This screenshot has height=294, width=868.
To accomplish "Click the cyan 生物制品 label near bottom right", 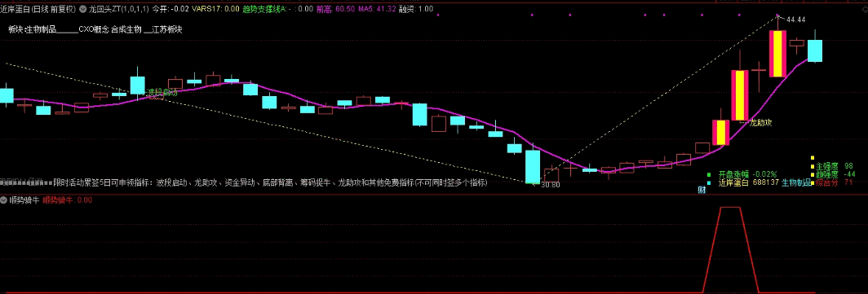I will 796,182.
